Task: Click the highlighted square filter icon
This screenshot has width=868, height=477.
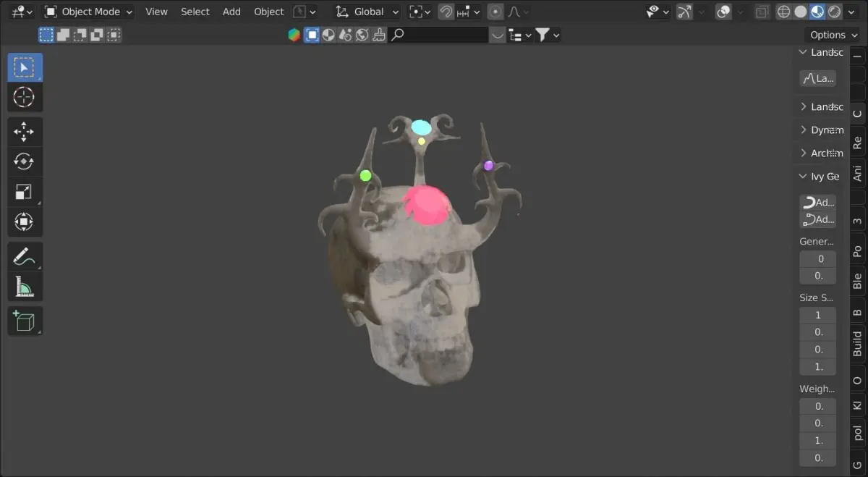Action: [312, 35]
